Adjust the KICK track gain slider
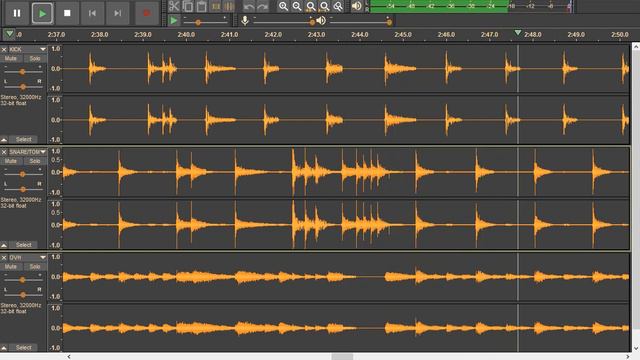This screenshot has height=360, width=640. click(x=22, y=71)
